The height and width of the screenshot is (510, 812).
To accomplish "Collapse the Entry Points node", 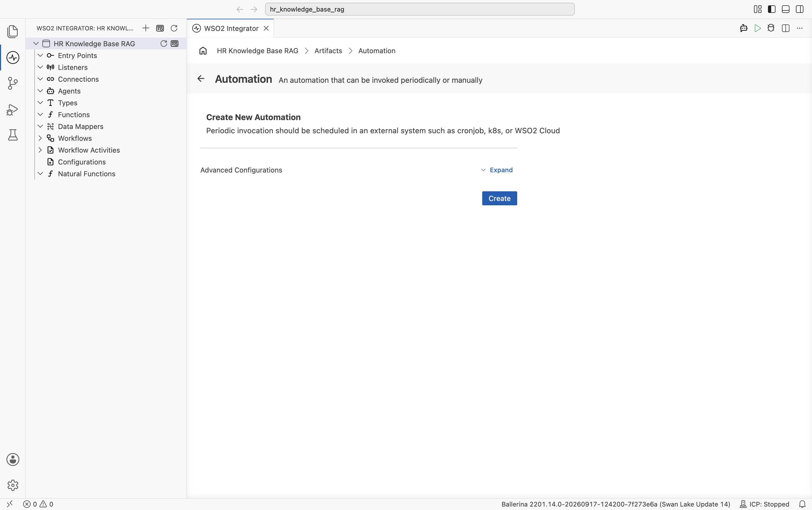I will [40, 55].
